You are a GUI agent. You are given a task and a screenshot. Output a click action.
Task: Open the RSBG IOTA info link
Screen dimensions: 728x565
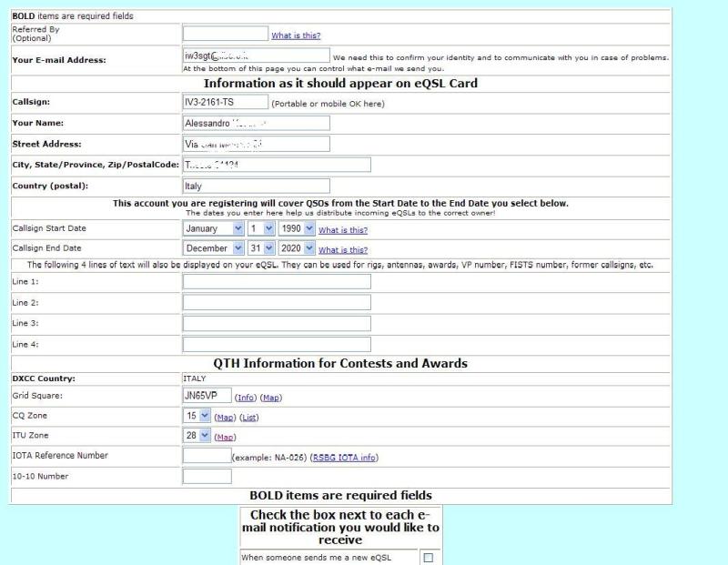[x=344, y=458]
